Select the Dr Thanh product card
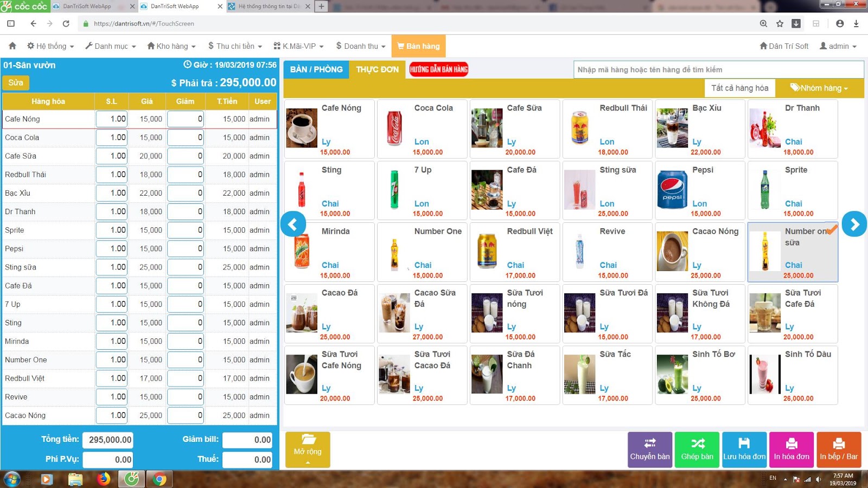 [793, 129]
